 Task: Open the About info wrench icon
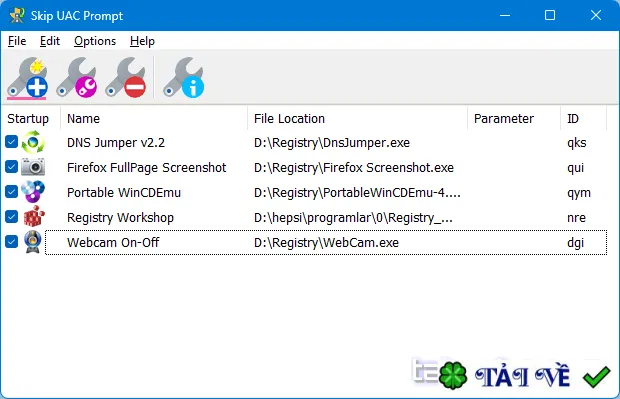pyautogui.click(x=184, y=77)
